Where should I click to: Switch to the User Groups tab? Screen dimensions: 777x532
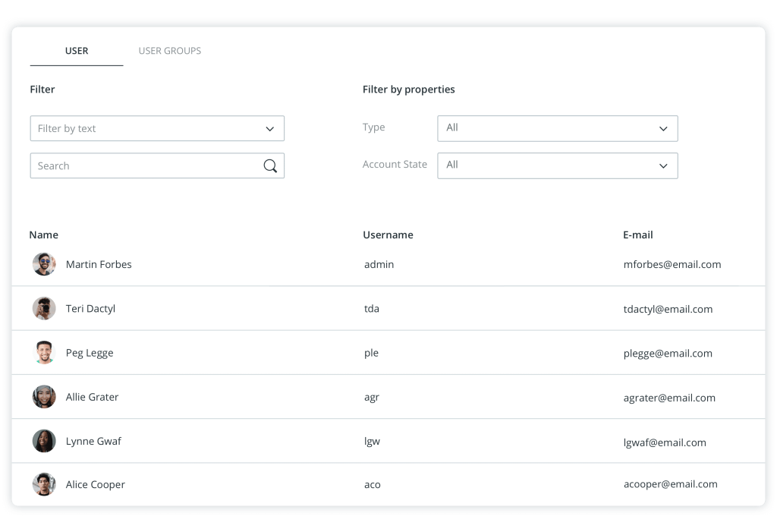tap(169, 51)
